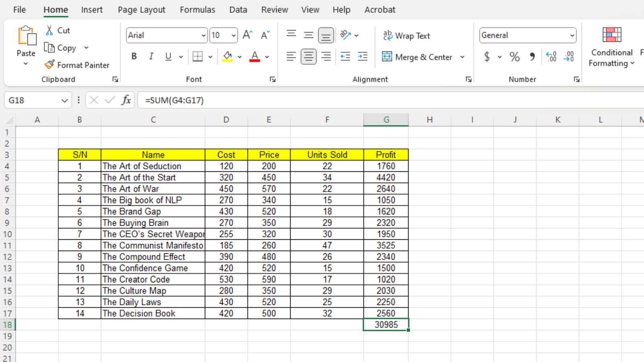644x362 pixels.
Task: Apply accounting dollar number format
Action: (487, 57)
